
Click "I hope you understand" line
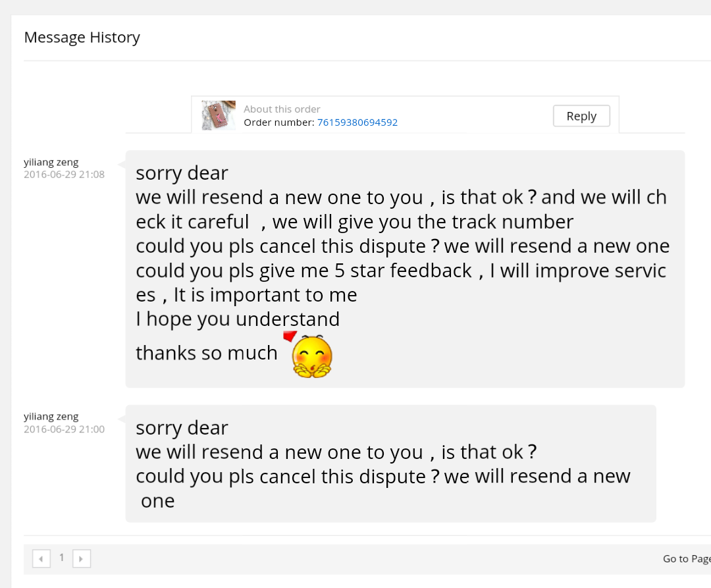(x=238, y=319)
